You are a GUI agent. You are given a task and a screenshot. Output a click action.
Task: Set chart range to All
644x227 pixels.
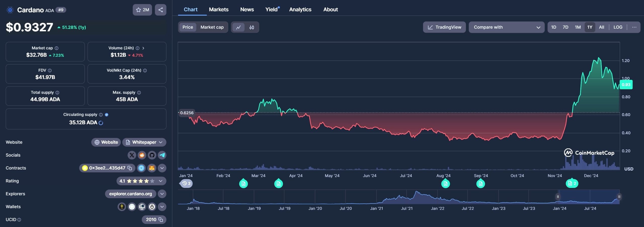click(x=601, y=27)
